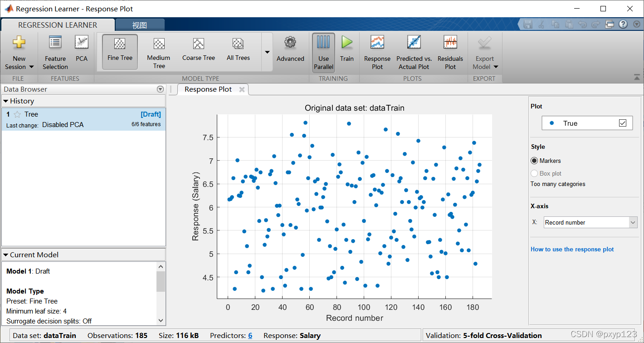Click the Cut scissors icon
This screenshot has width=644, height=343.
(x=542, y=24)
